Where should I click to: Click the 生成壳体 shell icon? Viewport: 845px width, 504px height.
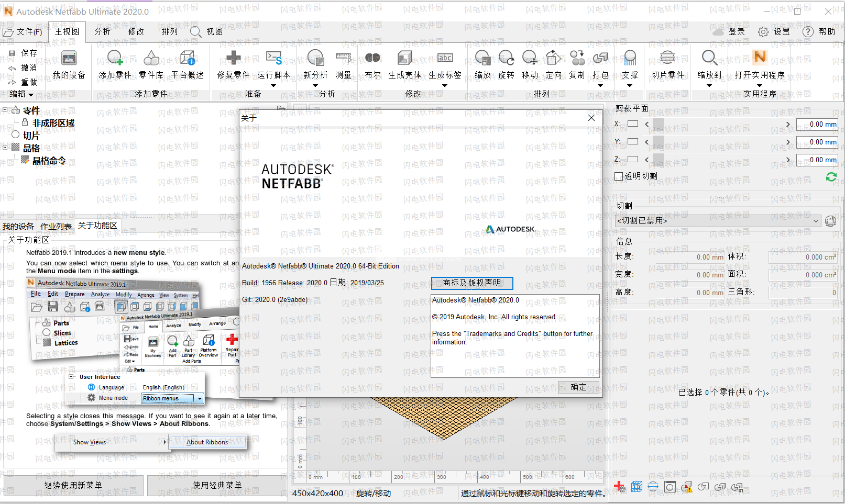[x=404, y=58]
